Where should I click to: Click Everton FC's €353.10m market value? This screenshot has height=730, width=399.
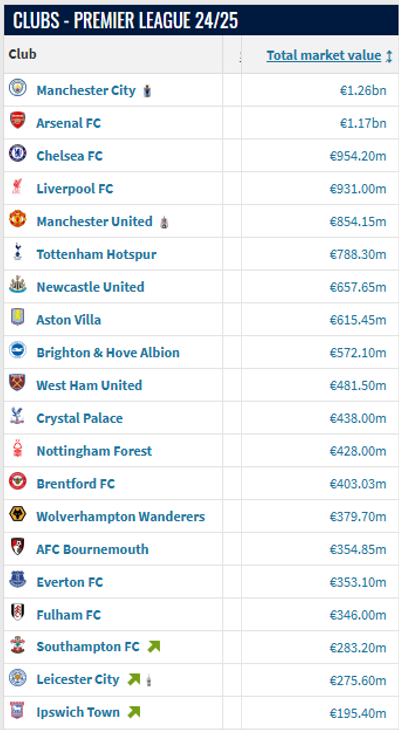pos(358,582)
